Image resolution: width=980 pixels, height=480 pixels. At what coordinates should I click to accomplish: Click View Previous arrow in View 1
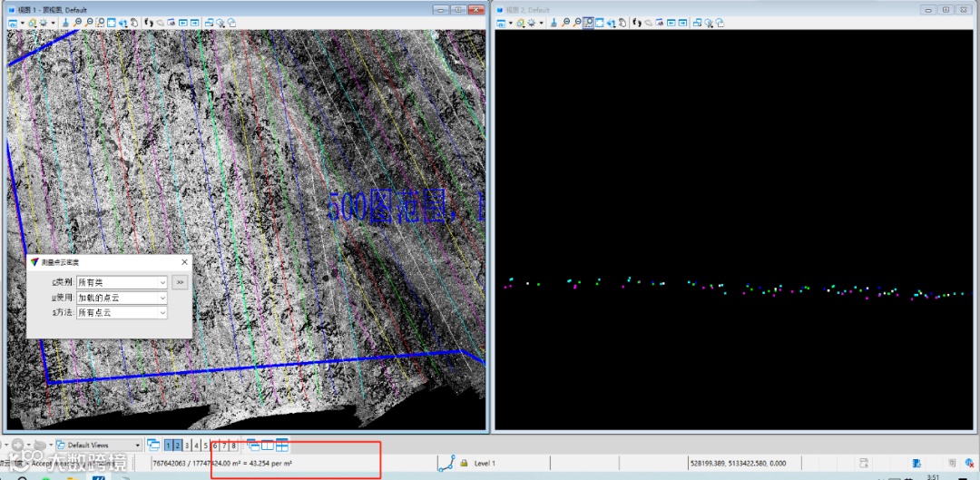pyautogui.click(x=183, y=23)
